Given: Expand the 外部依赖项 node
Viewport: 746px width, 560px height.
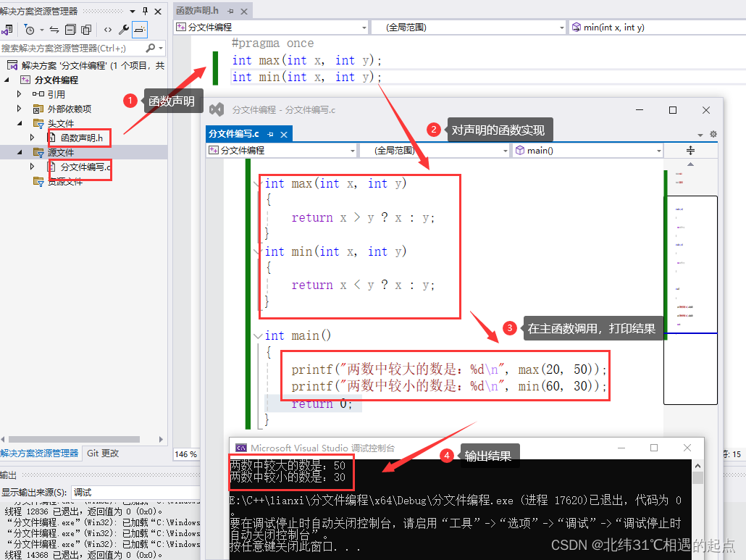Looking at the screenshot, I should coord(19,109).
